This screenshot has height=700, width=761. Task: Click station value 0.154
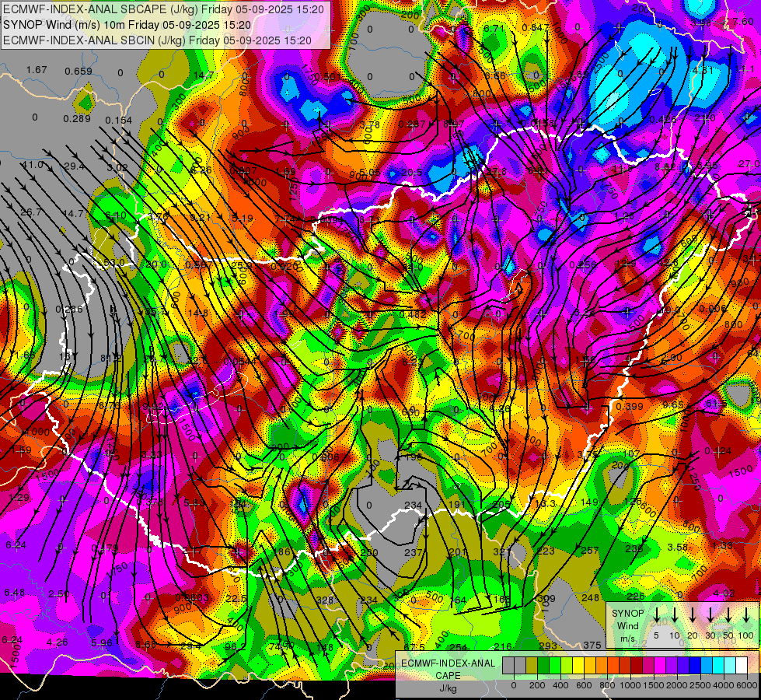point(118,120)
